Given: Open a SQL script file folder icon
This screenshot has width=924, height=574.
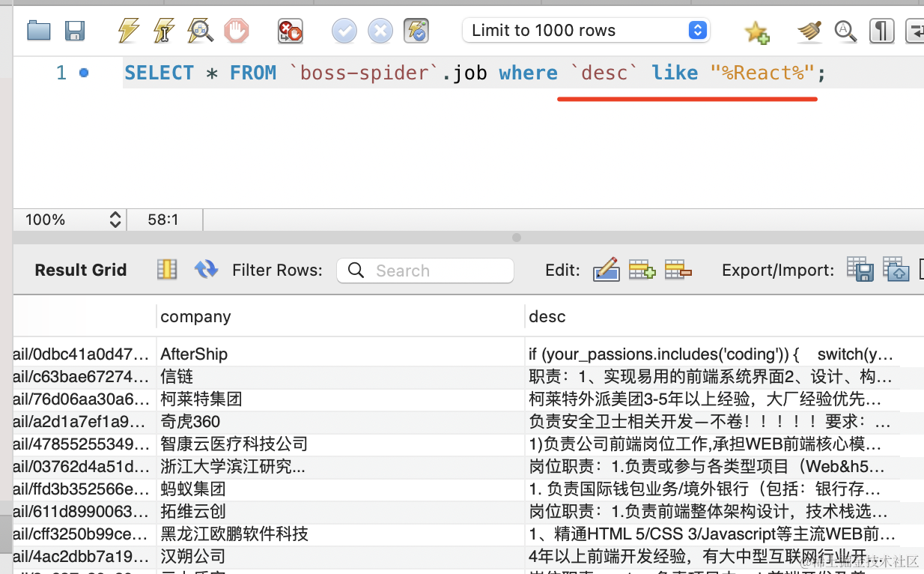Looking at the screenshot, I should pos(38,31).
